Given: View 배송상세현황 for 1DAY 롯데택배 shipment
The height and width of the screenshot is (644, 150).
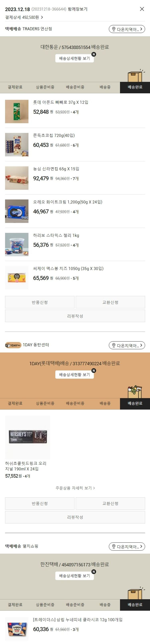Looking at the screenshot, I should click(75, 374).
